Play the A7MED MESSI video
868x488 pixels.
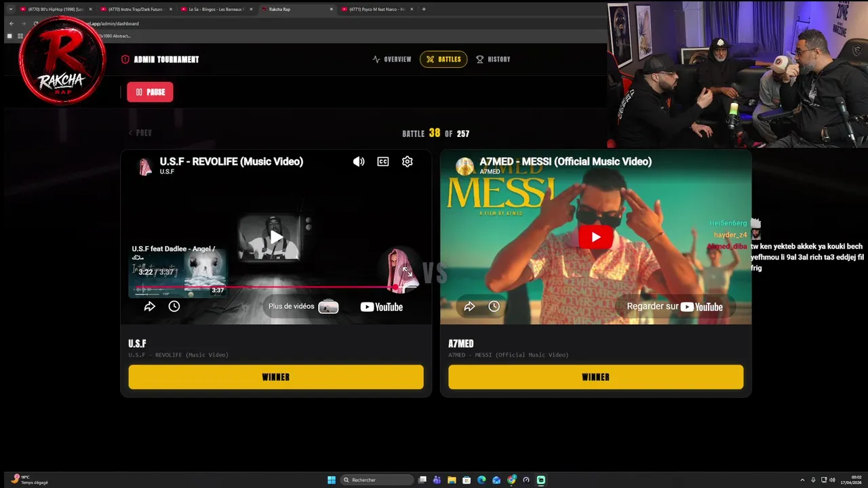point(595,237)
